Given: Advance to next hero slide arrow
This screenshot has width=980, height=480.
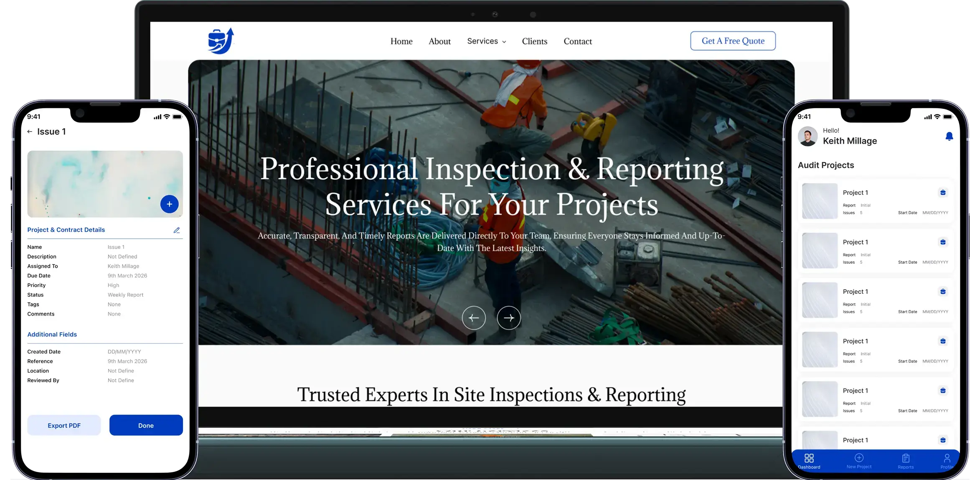Looking at the screenshot, I should point(508,318).
